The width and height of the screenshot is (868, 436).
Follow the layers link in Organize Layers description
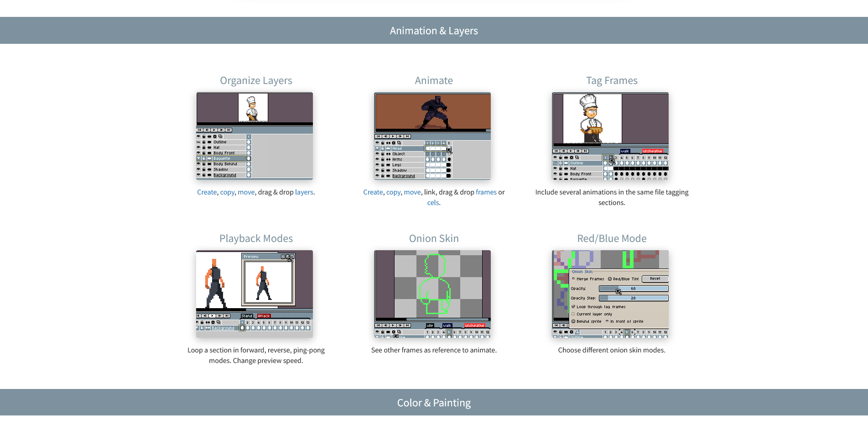[x=304, y=192]
